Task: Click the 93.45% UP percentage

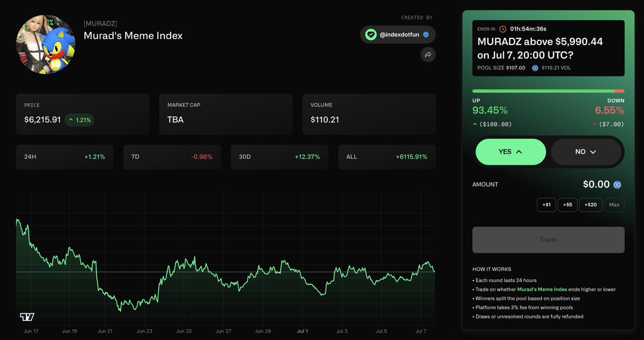Action: click(490, 110)
